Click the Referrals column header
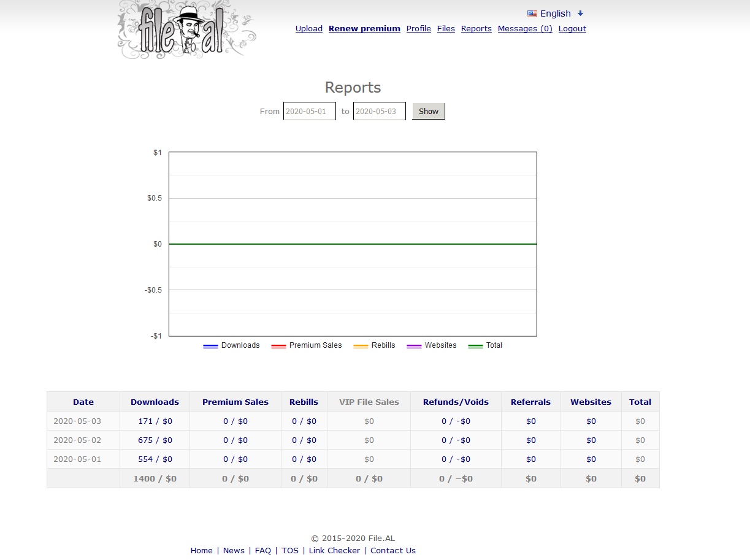Image resolution: width=750 pixels, height=560 pixels. click(x=530, y=402)
